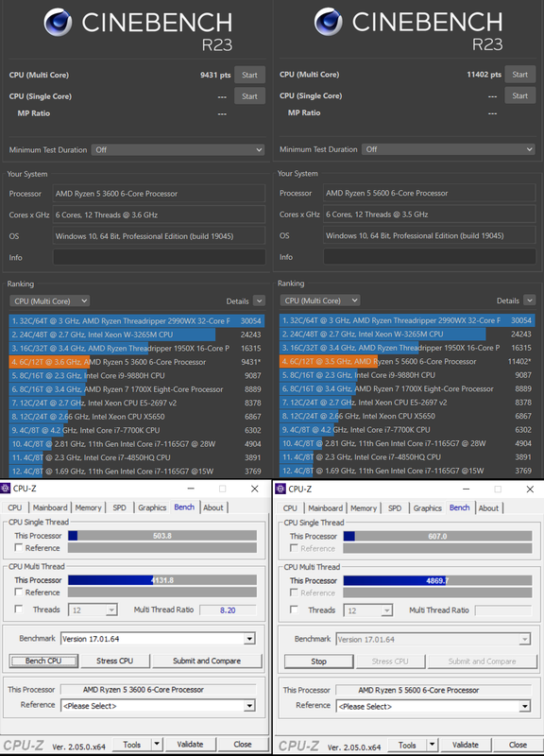
Task: Select Ryzen 5 5600 orange ranking row
Action: coord(407,361)
